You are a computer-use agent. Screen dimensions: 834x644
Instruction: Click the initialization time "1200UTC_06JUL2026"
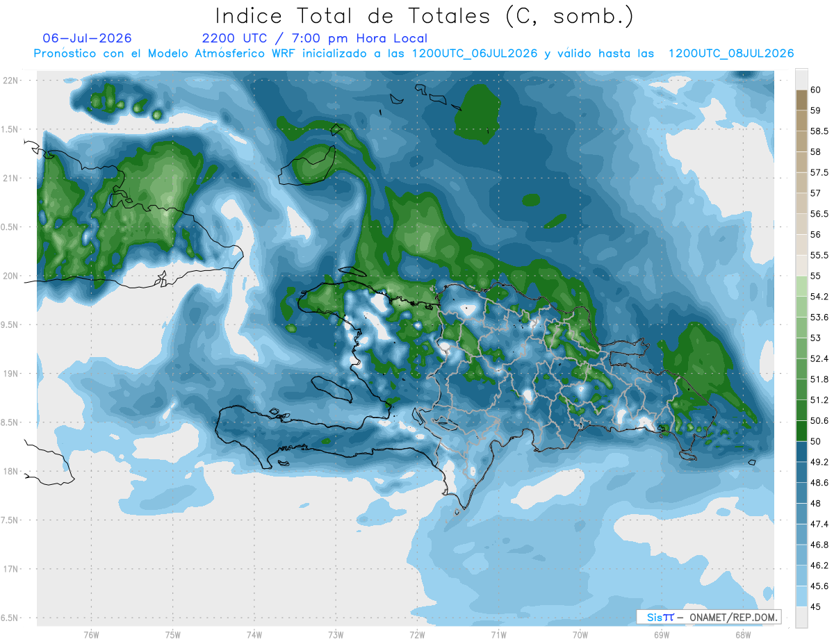[475, 53]
